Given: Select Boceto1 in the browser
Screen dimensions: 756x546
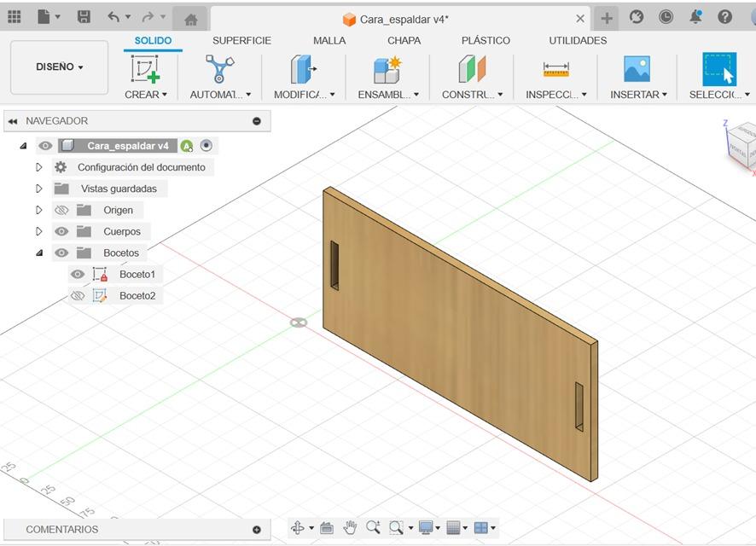Looking at the screenshot, I should coord(137,274).
